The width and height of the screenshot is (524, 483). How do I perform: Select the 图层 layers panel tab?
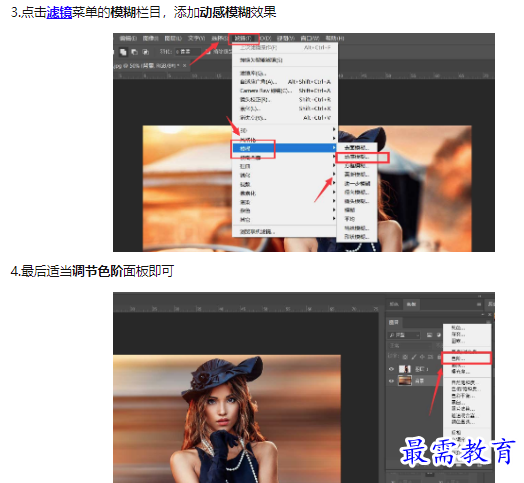tap(394, 322)
